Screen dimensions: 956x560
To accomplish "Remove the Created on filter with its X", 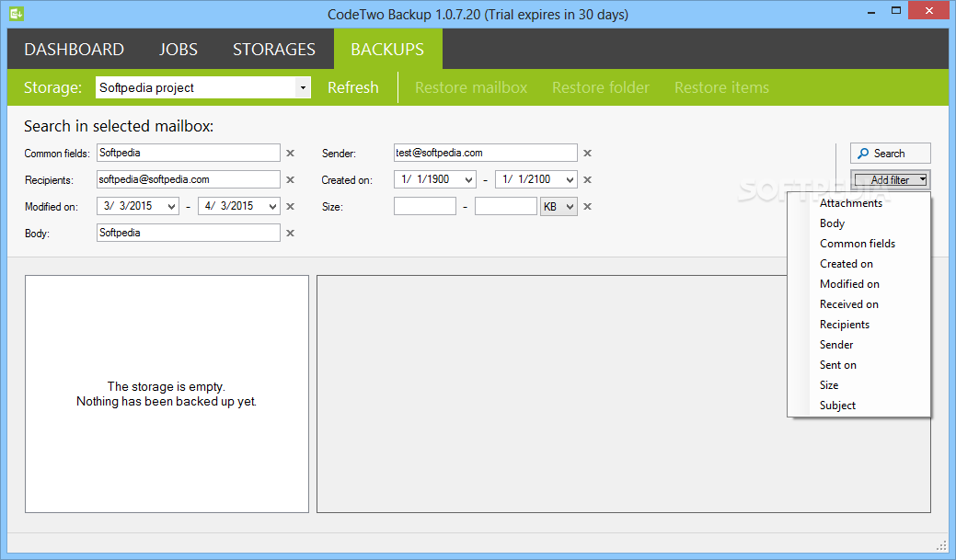I will (x=587, y=179).
